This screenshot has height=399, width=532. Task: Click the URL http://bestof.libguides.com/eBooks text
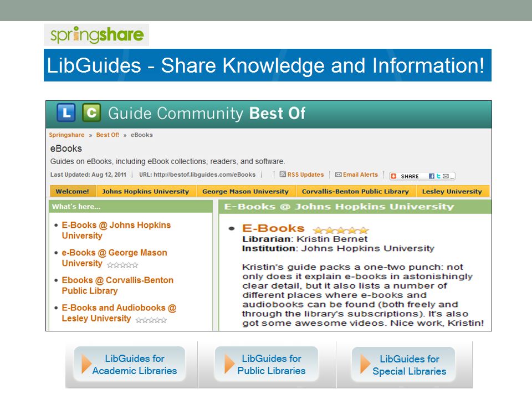click(197, 175)
